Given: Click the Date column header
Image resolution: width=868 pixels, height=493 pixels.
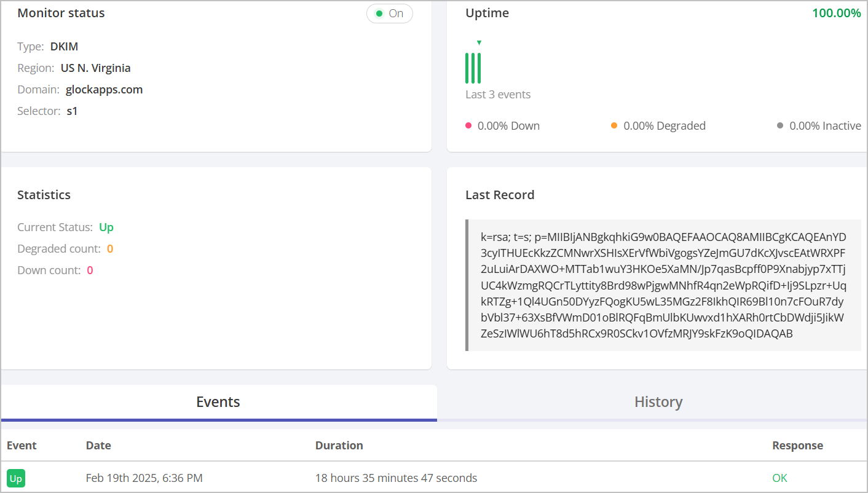Looking at the screenshot, I should click(98, 446).
